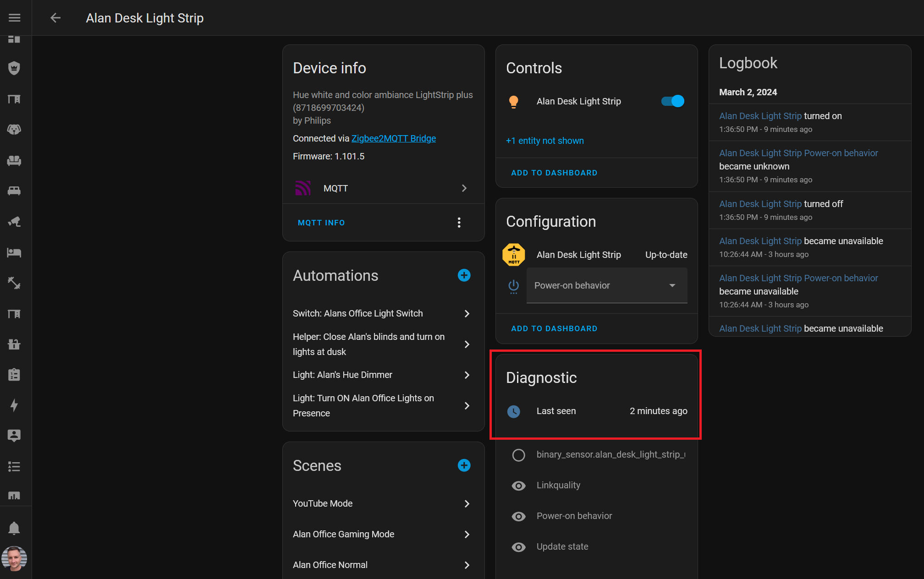Viewport: 924px width, 579px height.
Task: Click the MQTT INFO button
Action: (x=321, y=223)
